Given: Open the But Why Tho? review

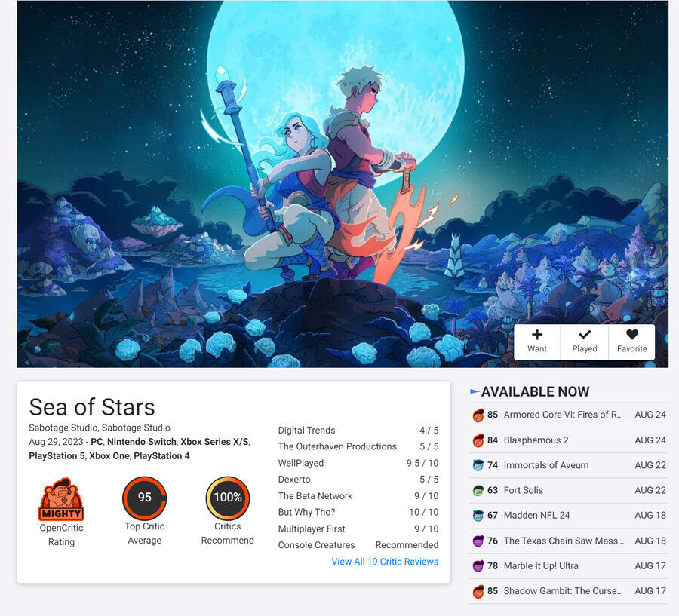Looking at the screenshot, I should tap(358, 512).
